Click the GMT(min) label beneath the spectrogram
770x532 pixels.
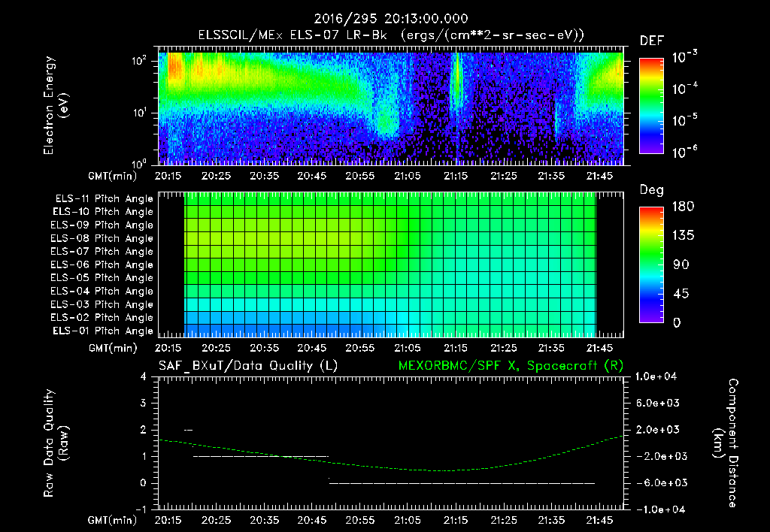[113, 176]
